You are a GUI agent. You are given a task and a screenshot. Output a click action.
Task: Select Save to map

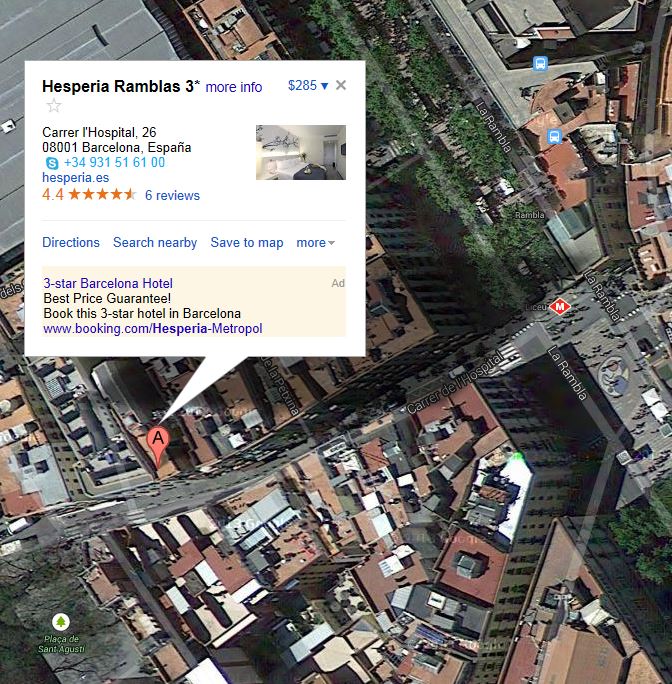click(247, 242)
